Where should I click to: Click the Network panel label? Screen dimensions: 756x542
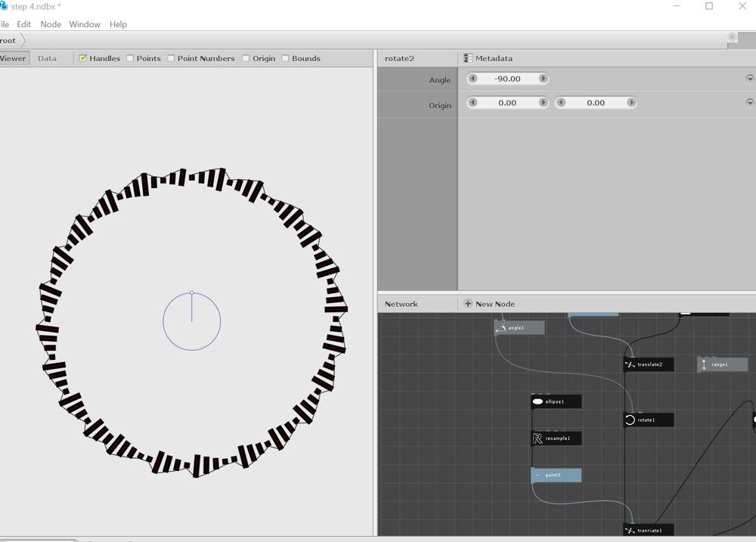(x=401, y=304)
